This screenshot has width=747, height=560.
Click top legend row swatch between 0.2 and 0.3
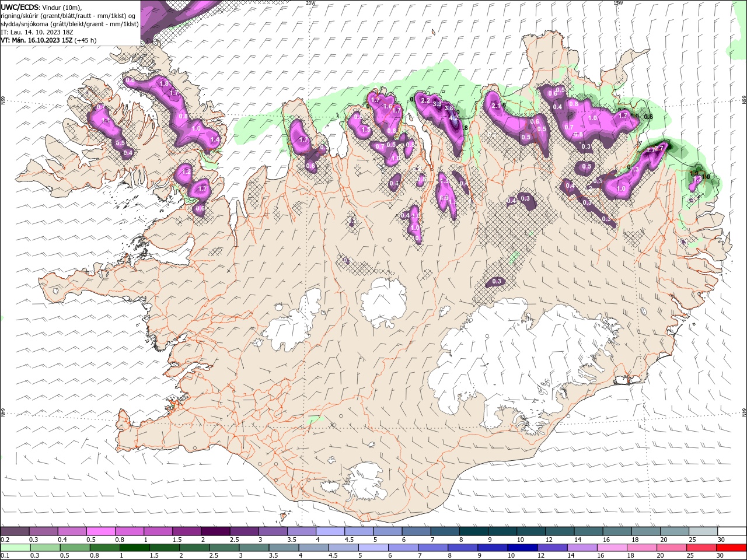15,531
